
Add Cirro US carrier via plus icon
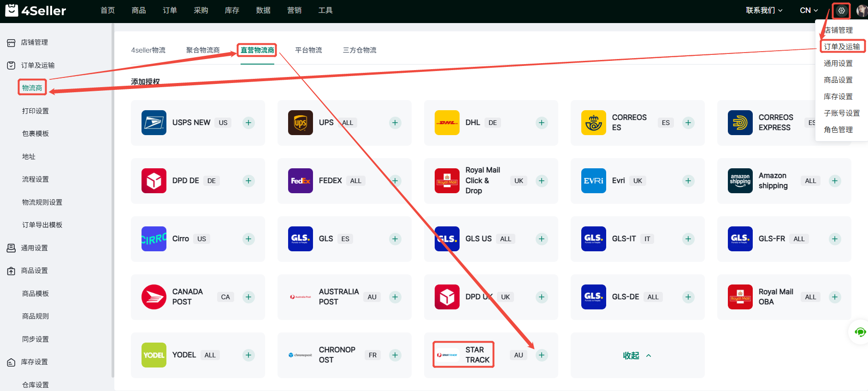pos(248,239)
